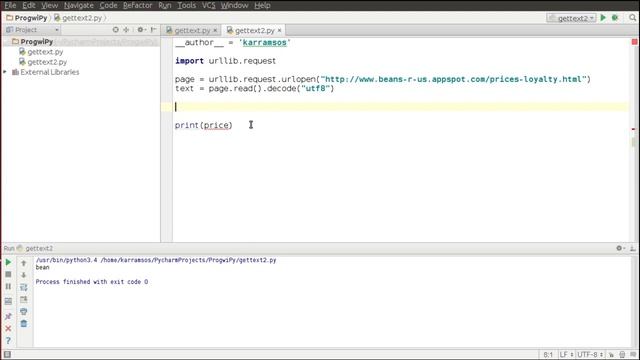Viewport: 640px width, 360px height.
Task: Click the 8:1 caret position in status bar
Action: (548, 355)
